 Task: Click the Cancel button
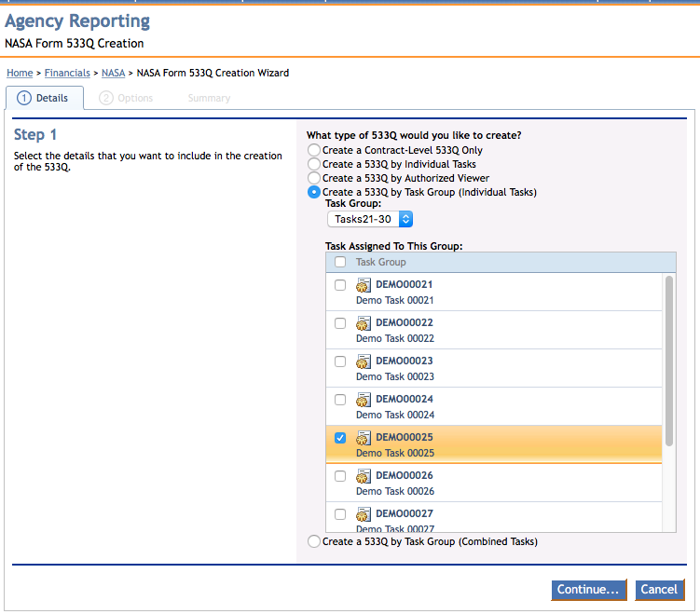659,590
